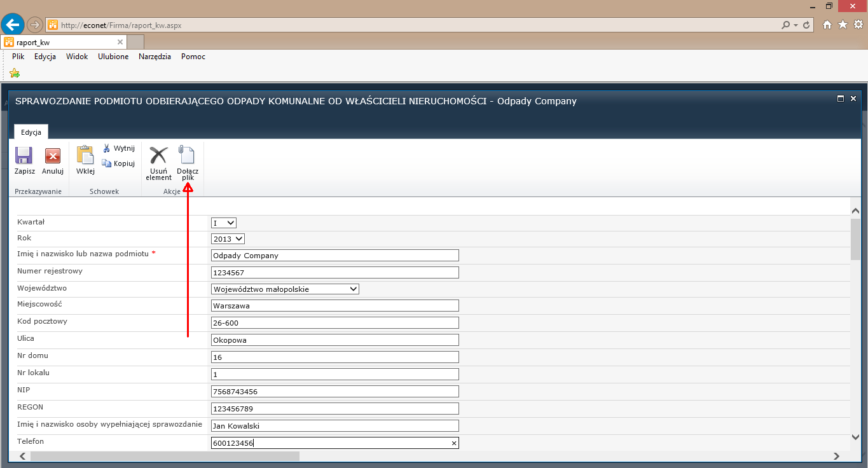Image resolution: width=868 pixels, height=468 pixels.
Task: Click the horizontal scrollbar right arrow
Action: [836, 456]
